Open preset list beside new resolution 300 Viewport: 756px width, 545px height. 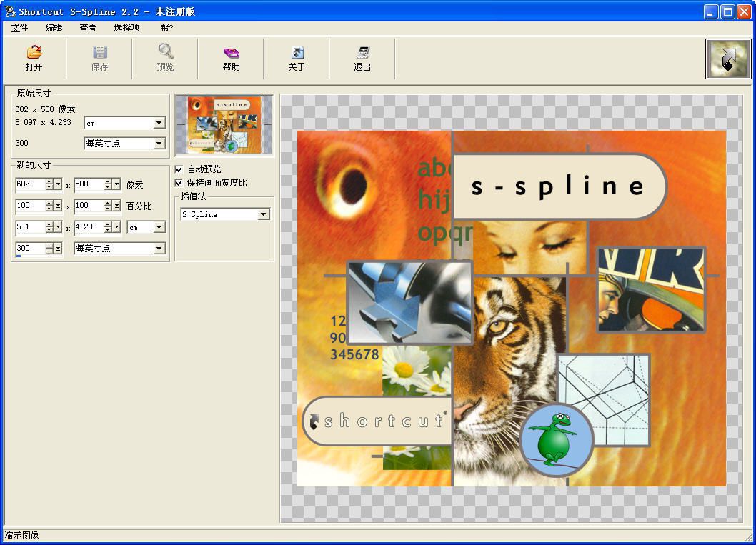58,248
